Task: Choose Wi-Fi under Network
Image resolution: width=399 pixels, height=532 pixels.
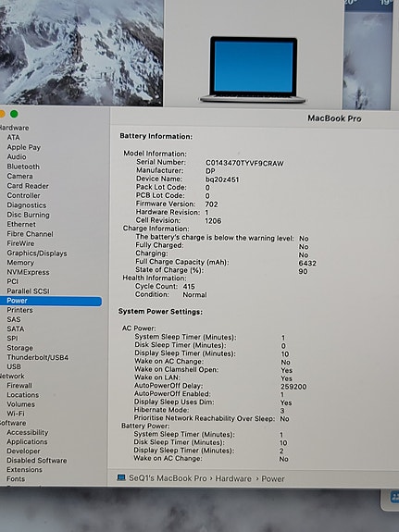Action: pyautogui.click(x=16, y=414)
